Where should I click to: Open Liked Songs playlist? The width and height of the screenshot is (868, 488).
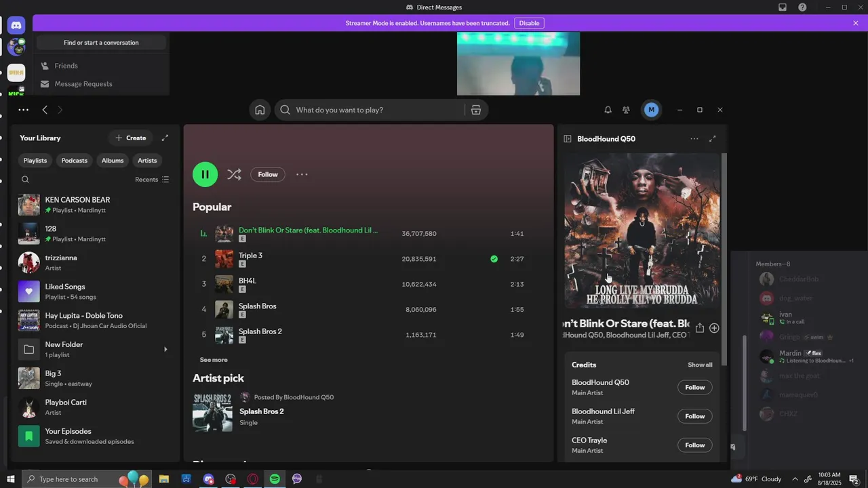(x=95, y=291)
